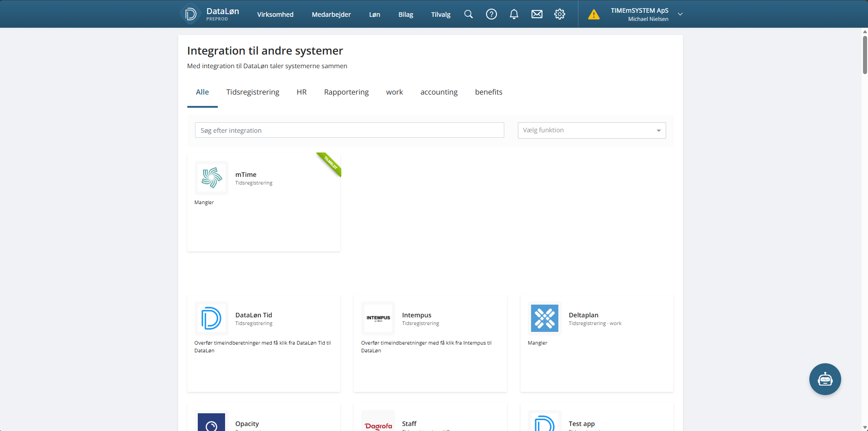Click the mTime swirl logo
This screenshot has height=431, width=868.
[x=211, y=178]
